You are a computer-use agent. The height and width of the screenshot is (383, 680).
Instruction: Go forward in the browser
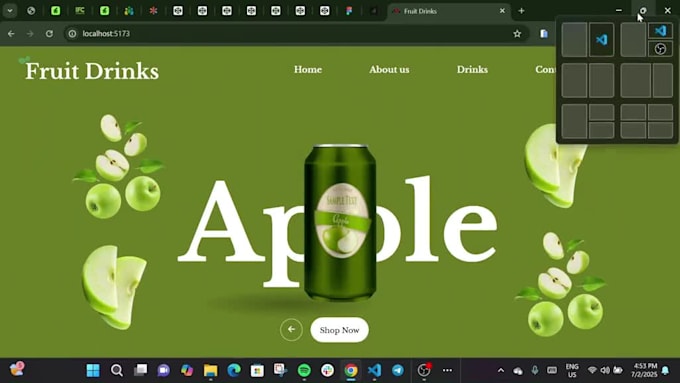[x=30, y=33]
